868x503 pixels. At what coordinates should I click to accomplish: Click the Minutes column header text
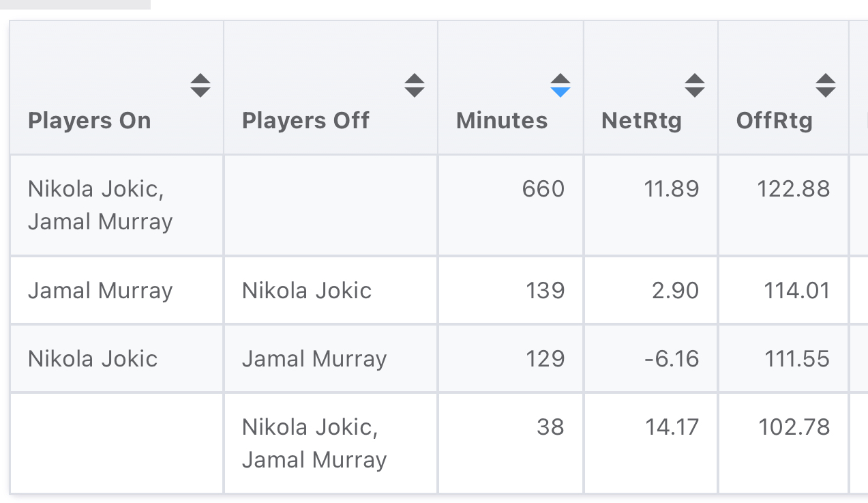tap(502, 121)
